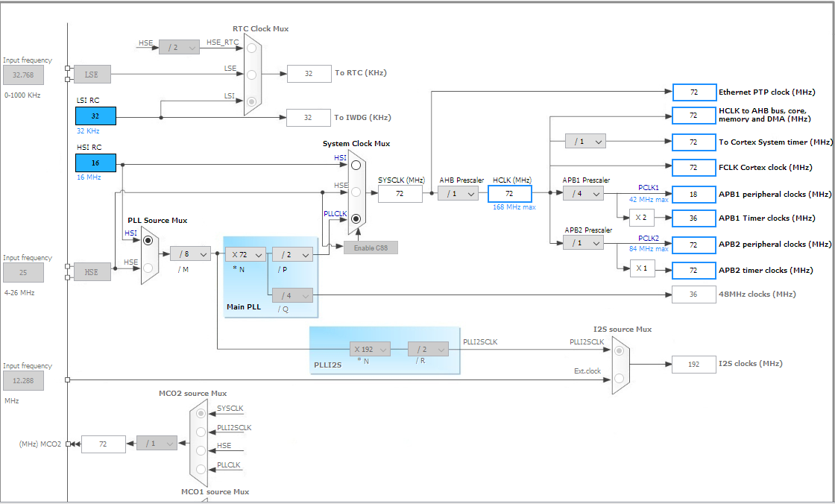Open the AHB Prescaler dropdown
This screenshot has width=835, height=504.
(x=458, y=193)
